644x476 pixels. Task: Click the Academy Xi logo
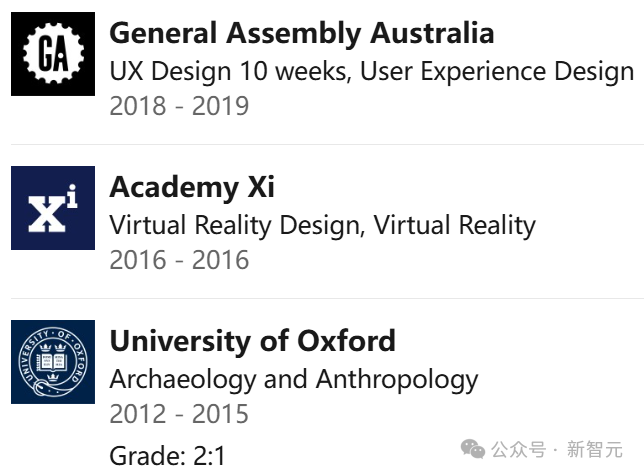[53, 208]
